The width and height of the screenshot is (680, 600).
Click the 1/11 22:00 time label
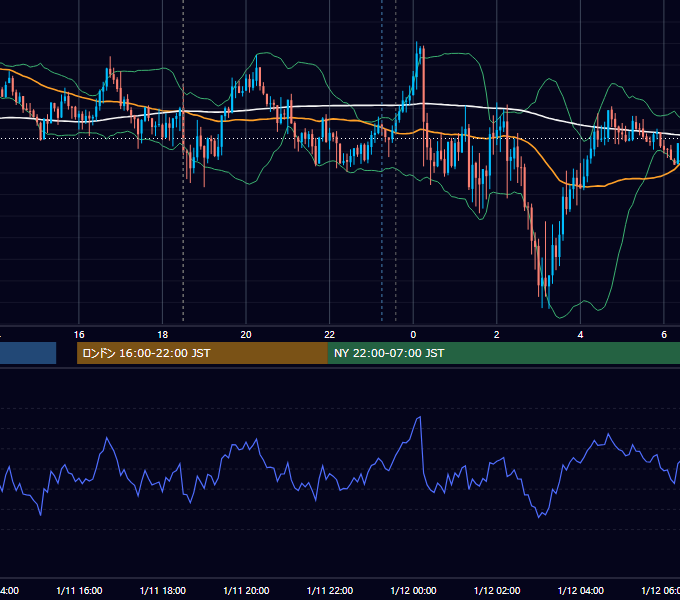[x=330, y=590]
